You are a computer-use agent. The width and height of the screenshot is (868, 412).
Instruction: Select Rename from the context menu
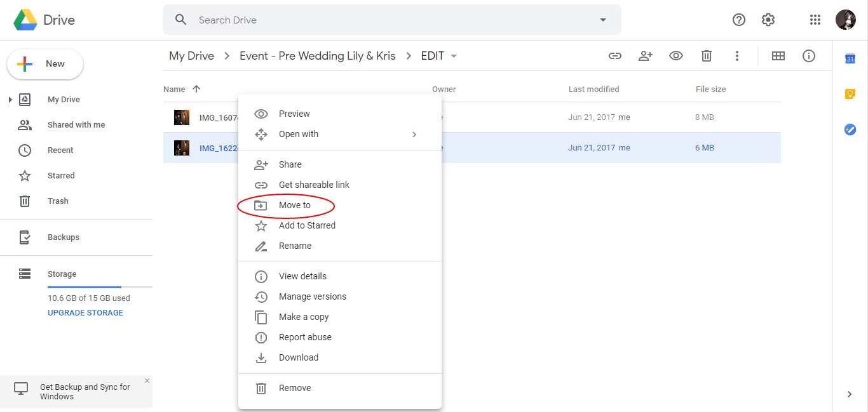pyautogui.click(x=295, y=246)
